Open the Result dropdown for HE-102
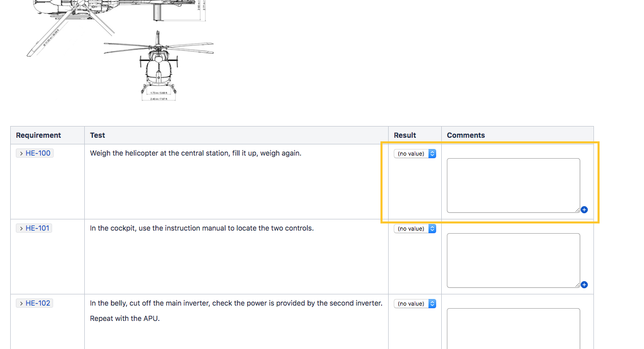Screen dimensions: 644x349 click(x=415, y=304)
